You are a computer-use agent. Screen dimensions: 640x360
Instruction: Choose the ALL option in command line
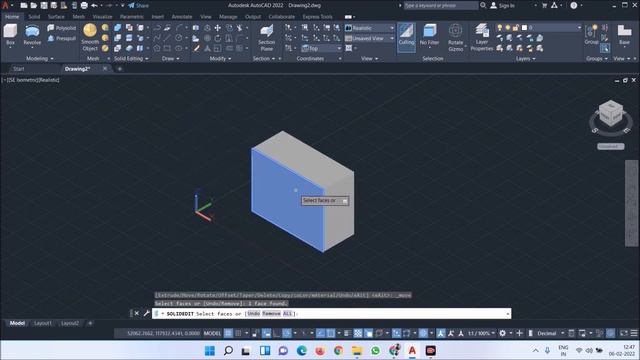click(287, 313)
